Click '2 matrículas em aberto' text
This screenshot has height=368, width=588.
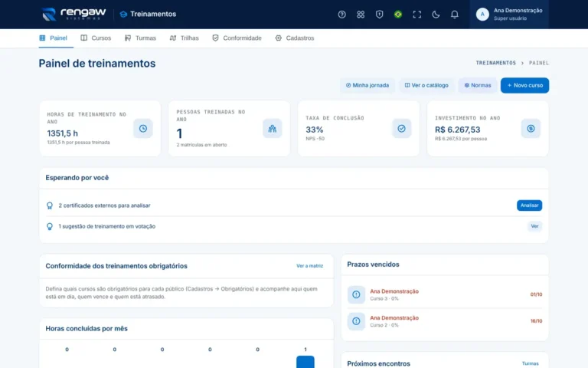201,145
